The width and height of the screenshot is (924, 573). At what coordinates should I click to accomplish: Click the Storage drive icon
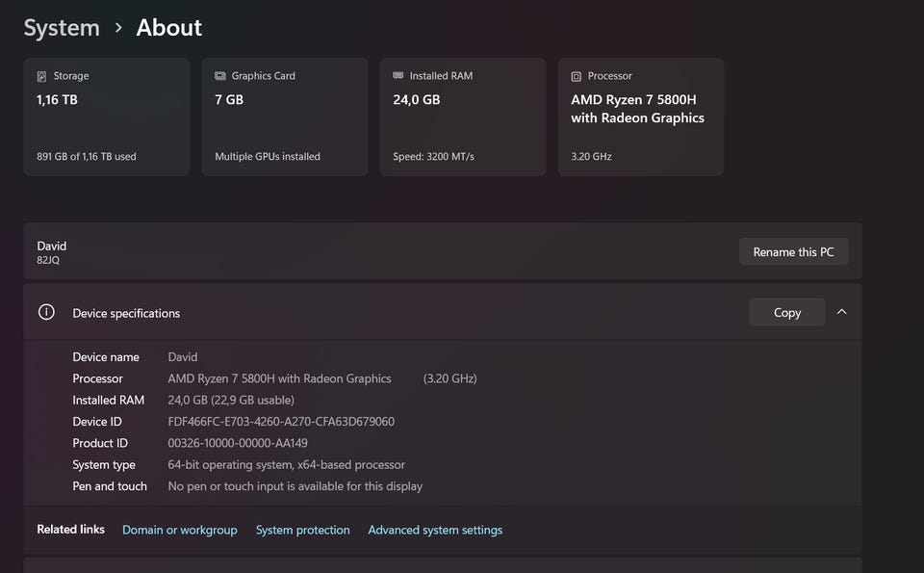coord(41,76)
